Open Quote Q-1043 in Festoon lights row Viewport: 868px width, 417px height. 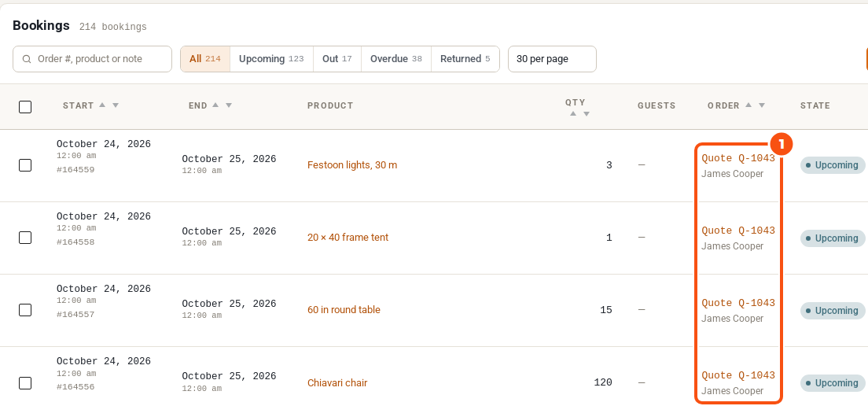click(738, 158)
